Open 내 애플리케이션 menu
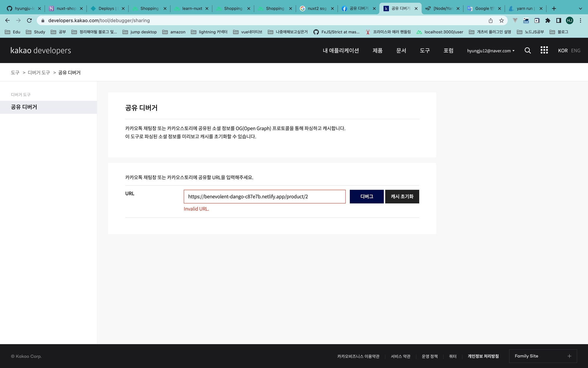This screenshot has height=368, width=588. [x=341, y=50]
